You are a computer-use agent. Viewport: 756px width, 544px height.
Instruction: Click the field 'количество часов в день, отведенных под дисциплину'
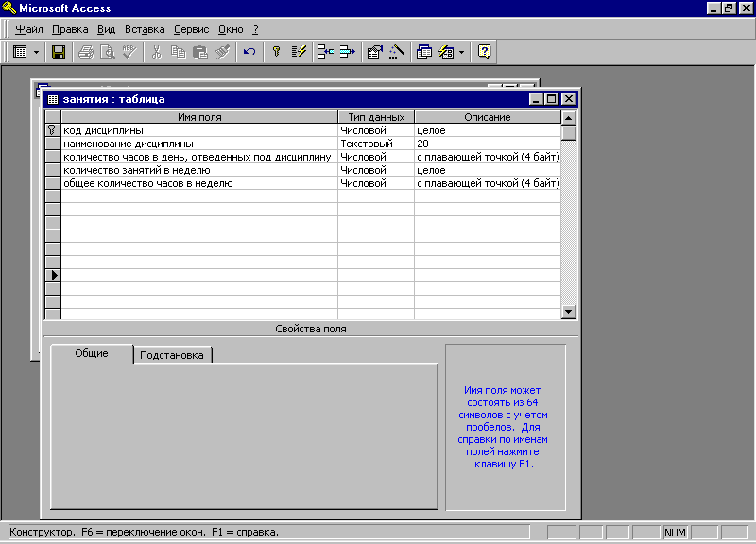pyautogui.click(x=198, y=157)
